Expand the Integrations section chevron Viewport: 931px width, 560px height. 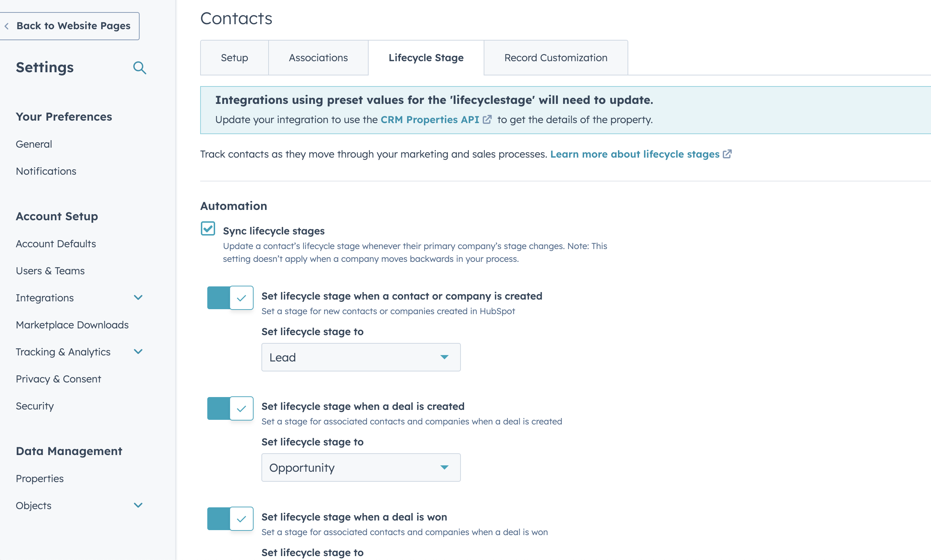[x=138, y=298]
